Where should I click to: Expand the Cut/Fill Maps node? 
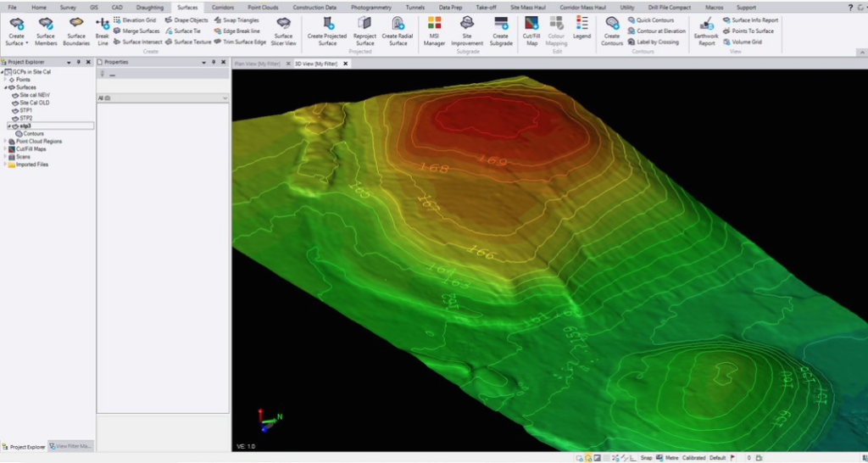point(6,149)
